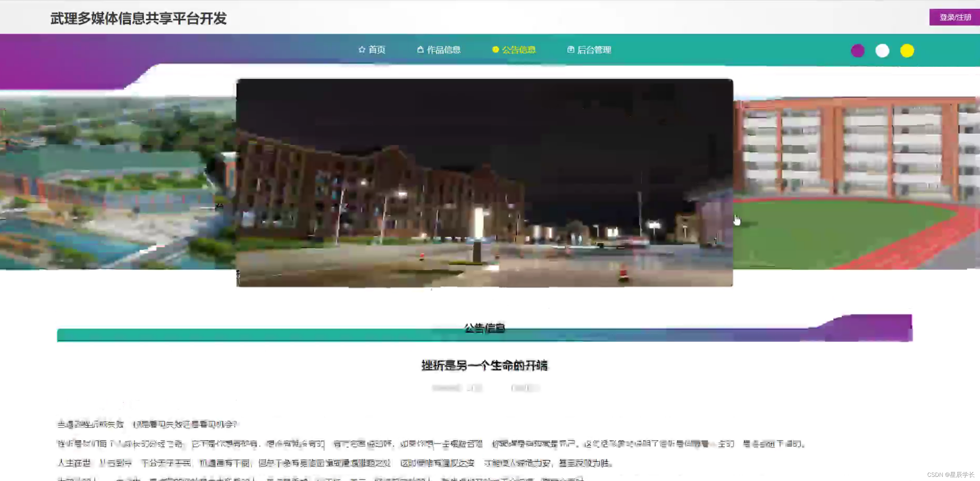Select the 公告信息 navigation tab
The height and width of the screenshot is (481, 980).
coord(518,50)
